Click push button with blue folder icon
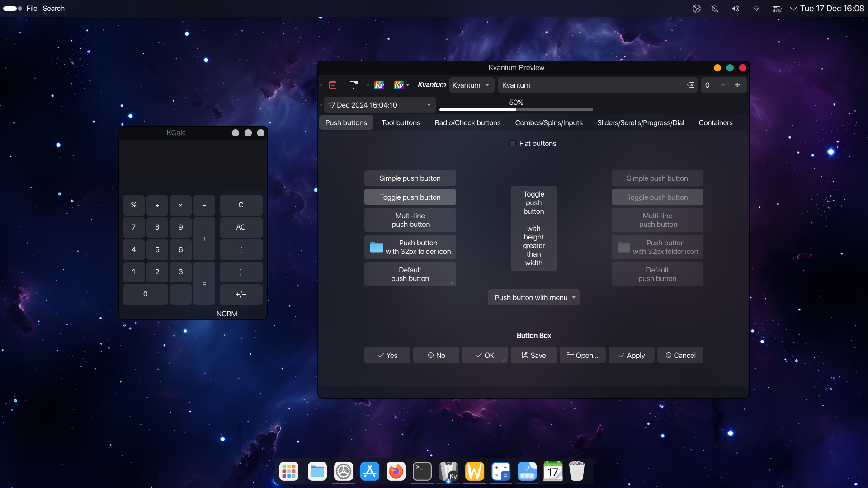Screen dimensions: 868x488 pyautogui.click(x=410, y=247)
